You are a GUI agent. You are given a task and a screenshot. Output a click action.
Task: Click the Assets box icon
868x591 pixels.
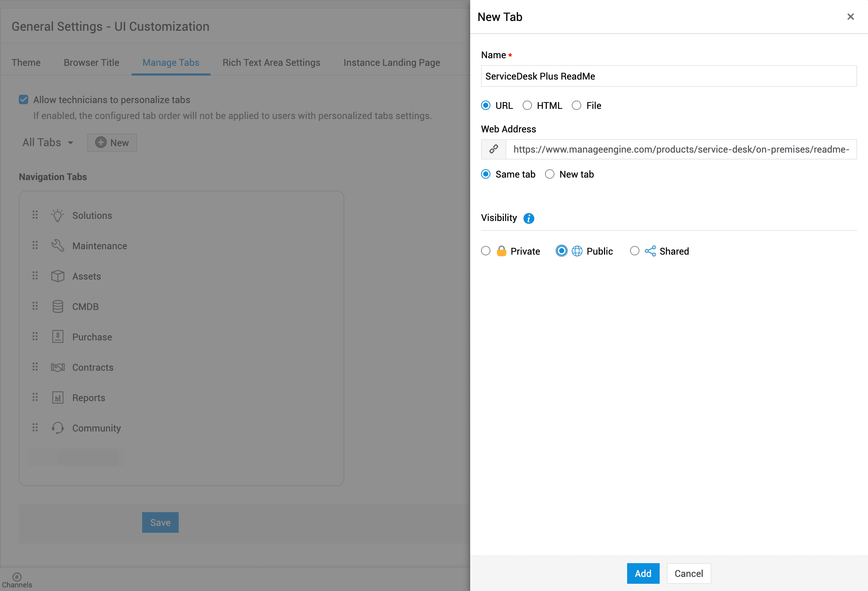point(58,276)
